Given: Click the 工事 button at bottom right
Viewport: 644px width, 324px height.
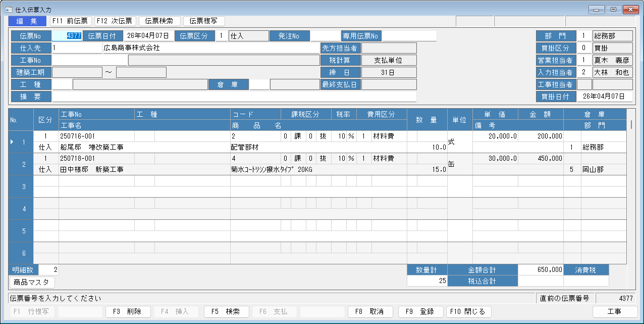Looking at the screenshot, I should tap(614, 312).
